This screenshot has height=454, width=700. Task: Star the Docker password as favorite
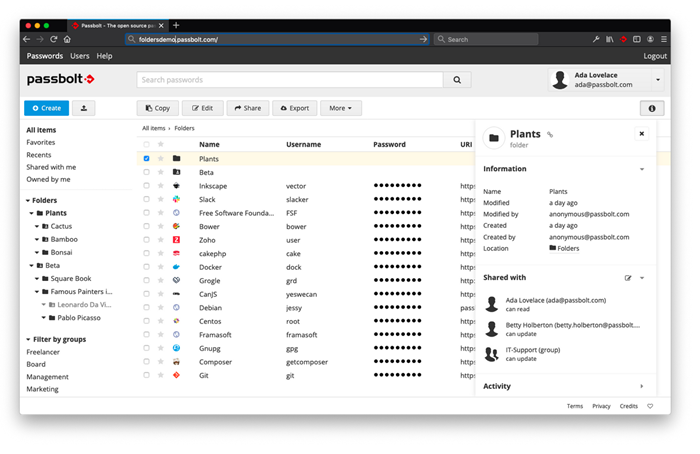[161, 267]
